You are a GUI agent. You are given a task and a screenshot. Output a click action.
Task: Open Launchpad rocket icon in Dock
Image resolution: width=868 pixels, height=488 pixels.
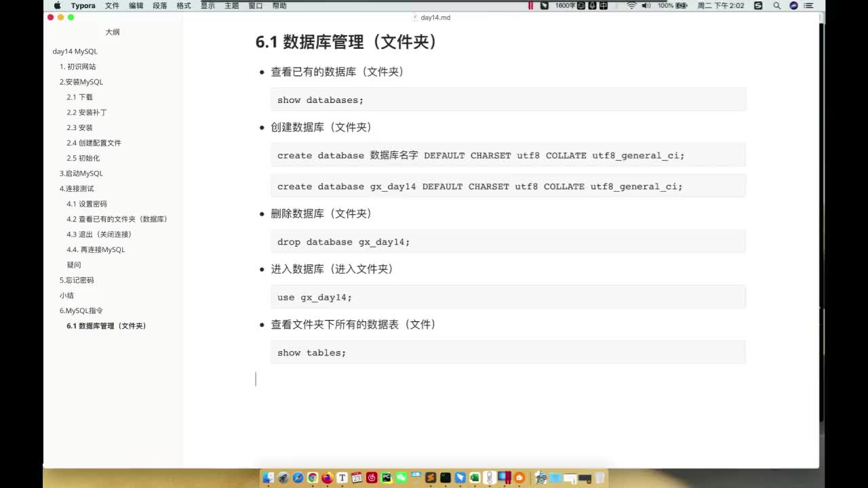(x=283, y=477)
